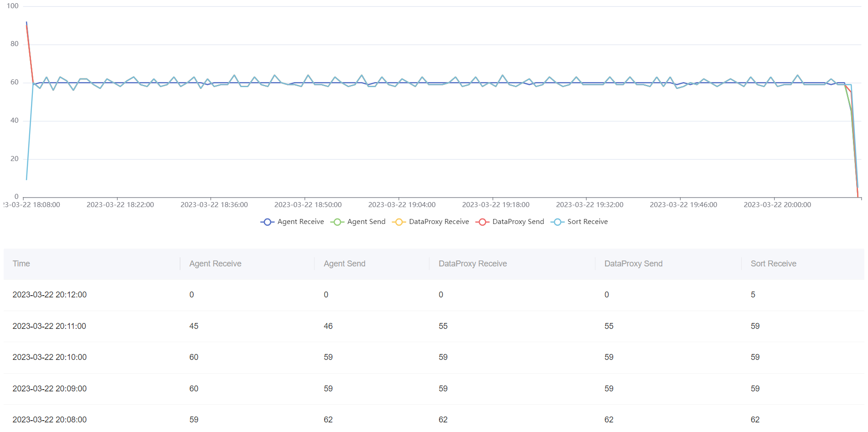868x432 pixels.
Task: Click the 2023-03-22 20:11:00 time cell
Action: click(x=49, y=326)
